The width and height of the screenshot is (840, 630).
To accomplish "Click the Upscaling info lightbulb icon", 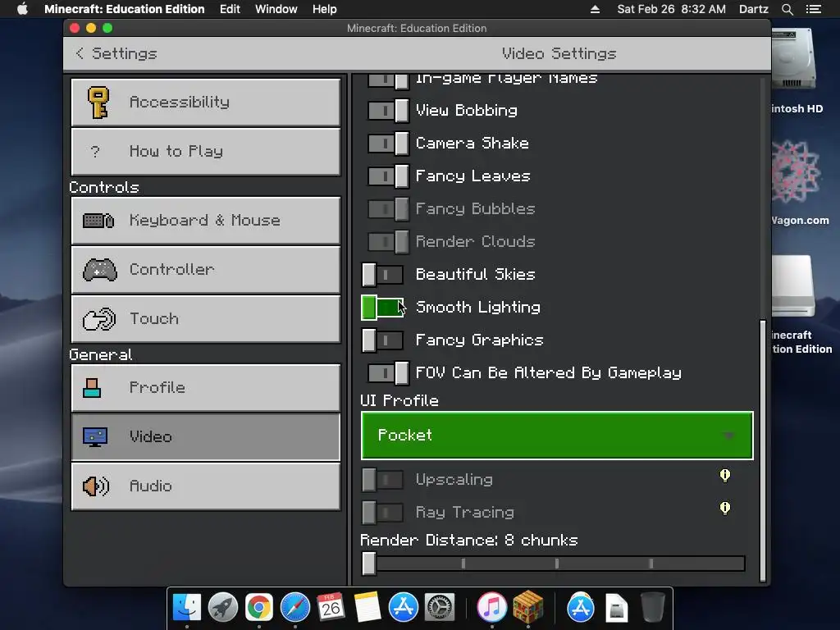I will pyautogui.click(x=725, y=476).
